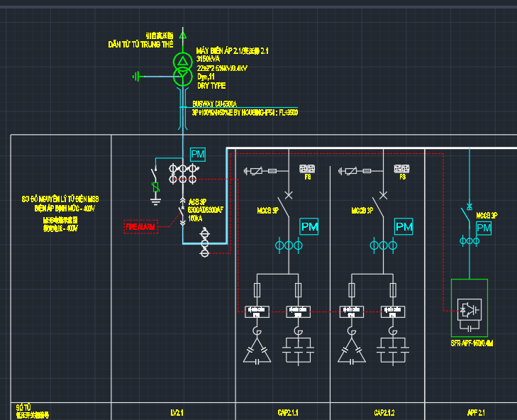The width and height of the screenshot is (517, 420).
Task: Select the FS indicator block in CAP2.1.1
Action: click(307, 170)
